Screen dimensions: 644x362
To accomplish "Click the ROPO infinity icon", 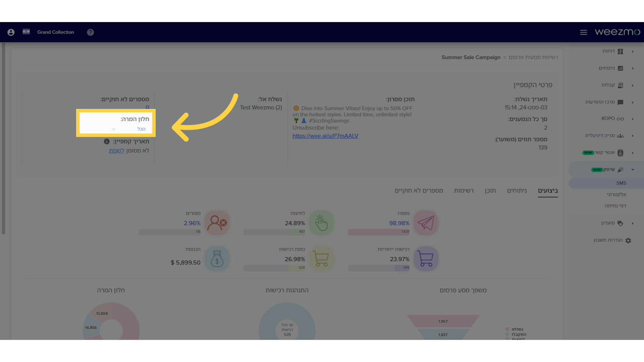I will tap(620, 119).
